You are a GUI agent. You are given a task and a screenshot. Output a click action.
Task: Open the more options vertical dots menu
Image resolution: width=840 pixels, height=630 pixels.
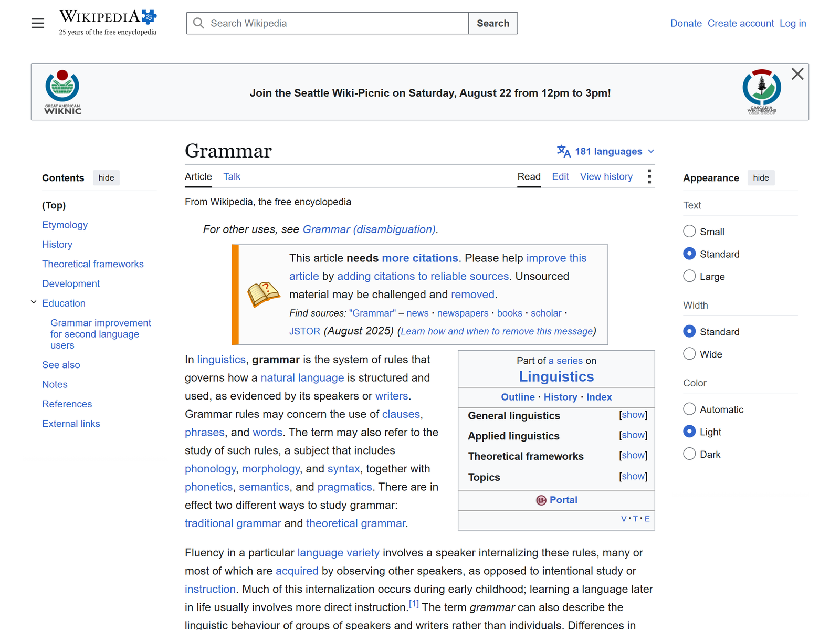tap(649, 176)
